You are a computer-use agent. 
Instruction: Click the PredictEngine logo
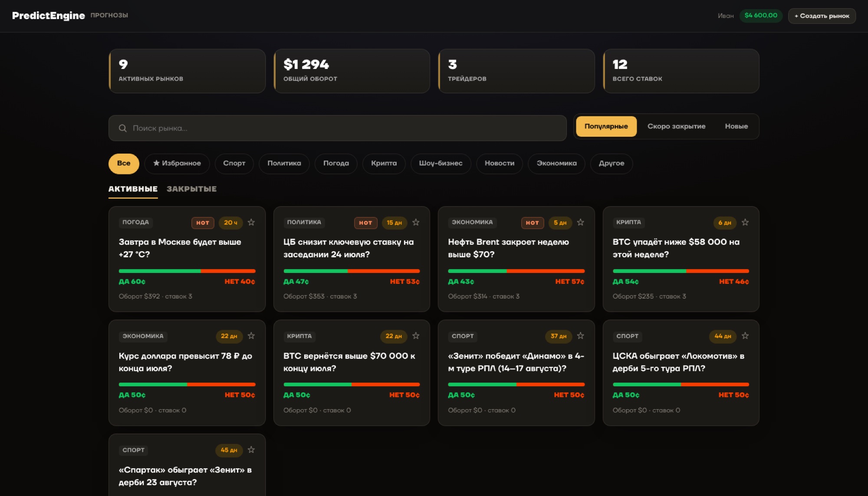48,16
